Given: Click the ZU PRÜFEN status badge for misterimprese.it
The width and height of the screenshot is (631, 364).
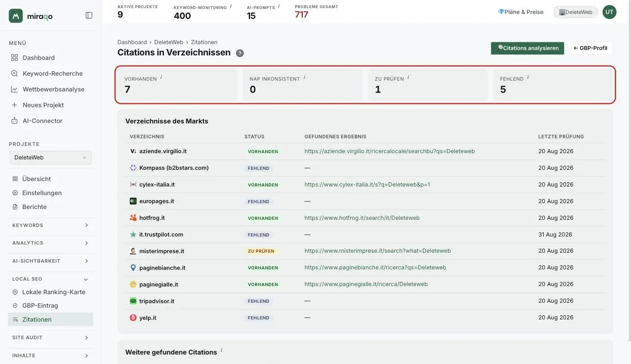Looking at the screenshot, I should coord(261,251).
